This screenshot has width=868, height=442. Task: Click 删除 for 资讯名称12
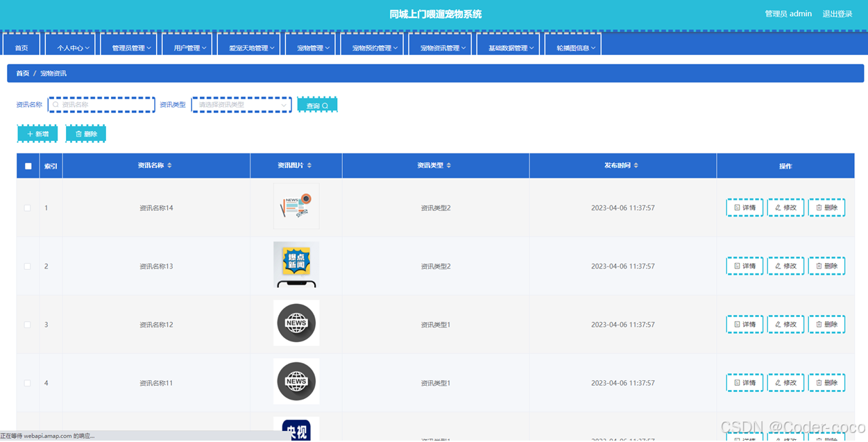coord(826,324)
